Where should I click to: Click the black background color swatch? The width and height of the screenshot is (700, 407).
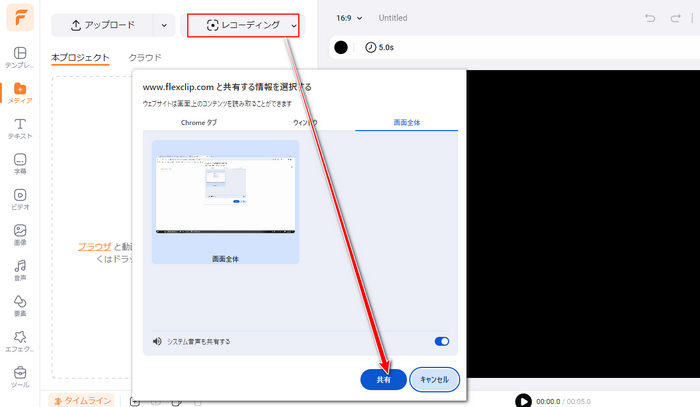tap(341, 47)
